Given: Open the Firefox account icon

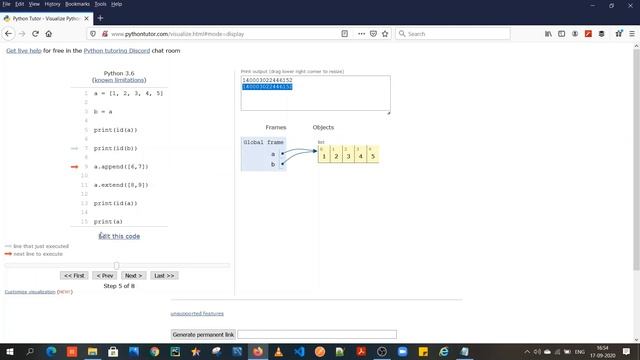Looking at the screenshot, I should click(x=575, y=34).
